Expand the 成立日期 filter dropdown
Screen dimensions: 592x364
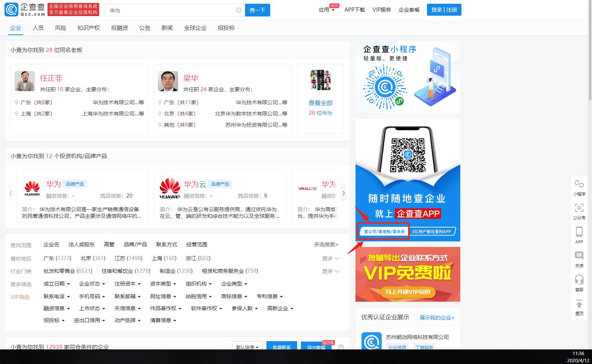56,284
